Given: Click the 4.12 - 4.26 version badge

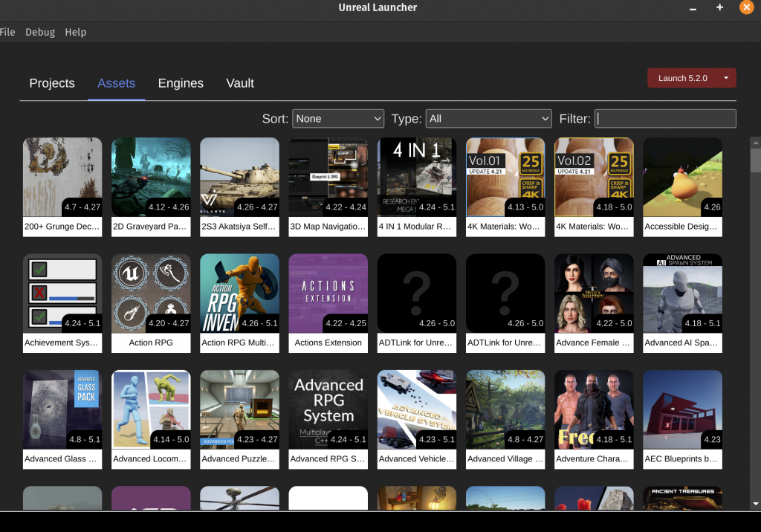Looking at the screenshot, I should pyautogui.click(x=169, y=207).
